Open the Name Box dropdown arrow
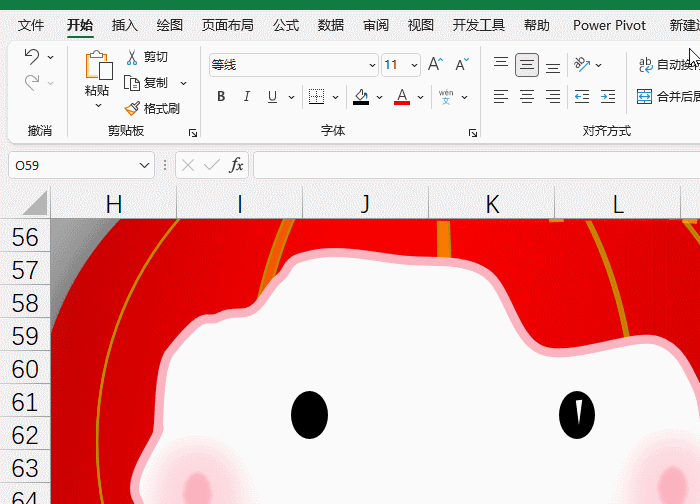Image resolution: width=700 pixels, height=504 pixels. 144,166
